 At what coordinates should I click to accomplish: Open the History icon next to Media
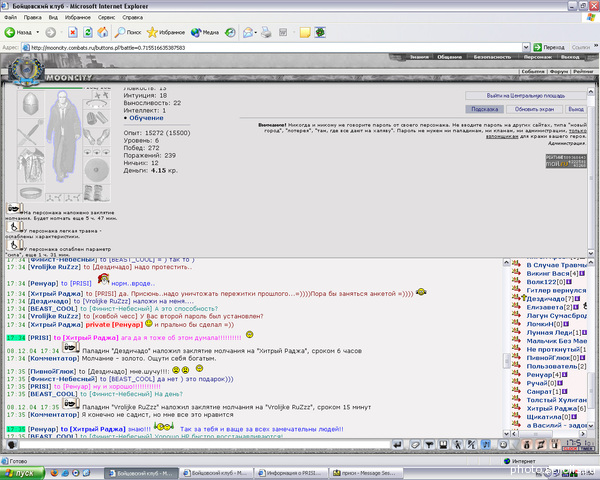[230, 33]
